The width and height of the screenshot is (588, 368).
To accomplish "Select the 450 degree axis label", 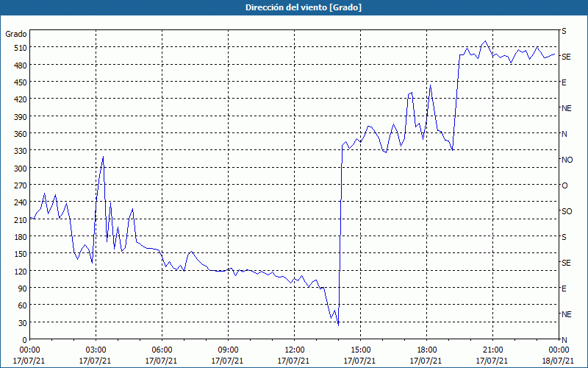I will [21, 82].
